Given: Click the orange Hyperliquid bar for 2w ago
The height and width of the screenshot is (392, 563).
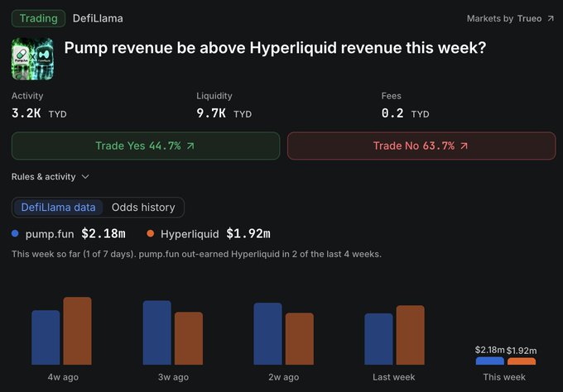Looking at the screenshot, I should (300, 338).
